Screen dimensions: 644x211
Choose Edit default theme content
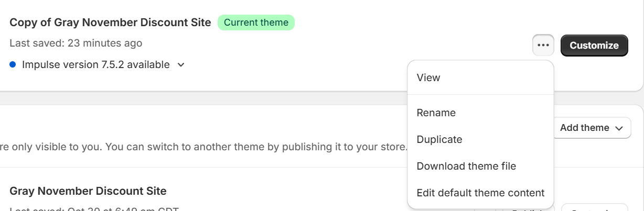480,193
